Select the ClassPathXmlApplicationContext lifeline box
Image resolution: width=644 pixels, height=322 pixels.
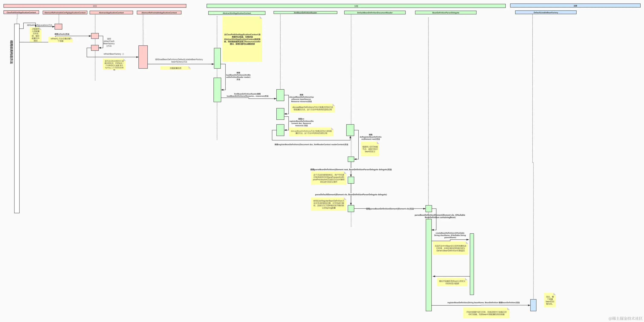pos(21,12)
